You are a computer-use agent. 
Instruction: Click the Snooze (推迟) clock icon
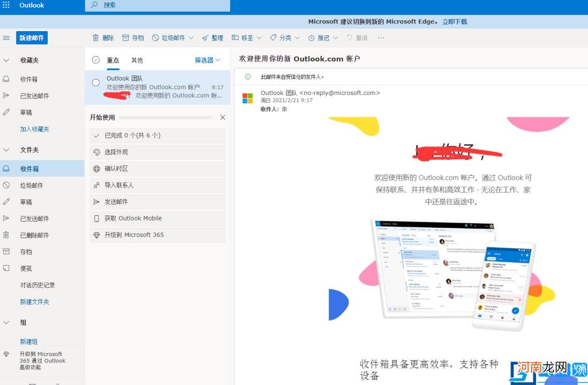[312, 37]
